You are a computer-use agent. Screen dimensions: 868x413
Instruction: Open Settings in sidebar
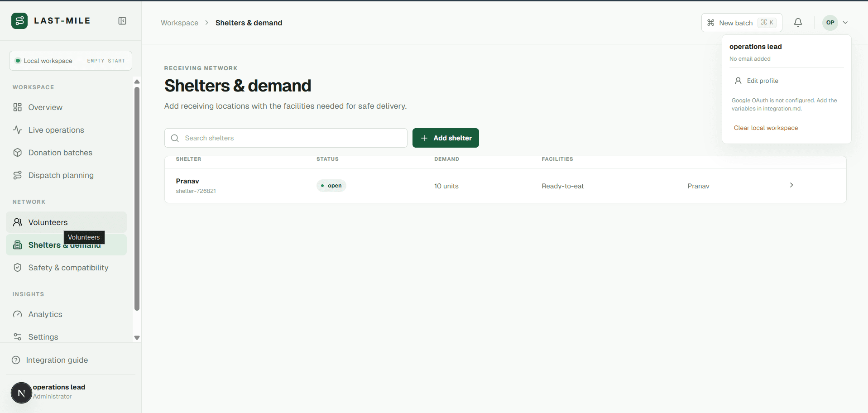(x=66, y=337)
